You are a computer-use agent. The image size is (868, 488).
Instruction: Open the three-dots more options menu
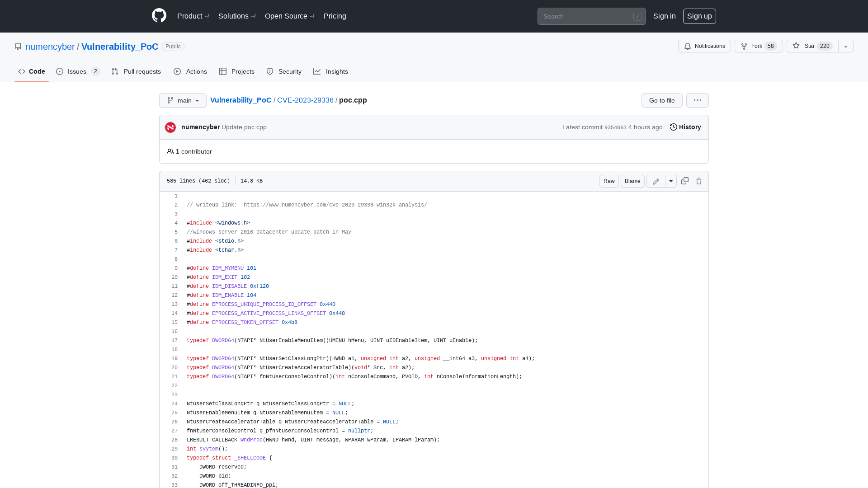coord(697,100)
